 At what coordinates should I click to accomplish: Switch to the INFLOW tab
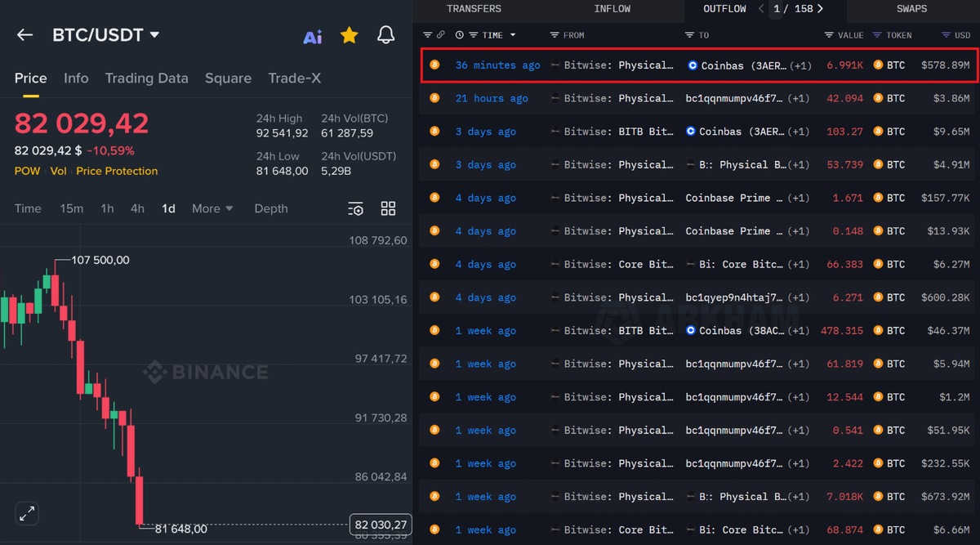coord(612,9)
